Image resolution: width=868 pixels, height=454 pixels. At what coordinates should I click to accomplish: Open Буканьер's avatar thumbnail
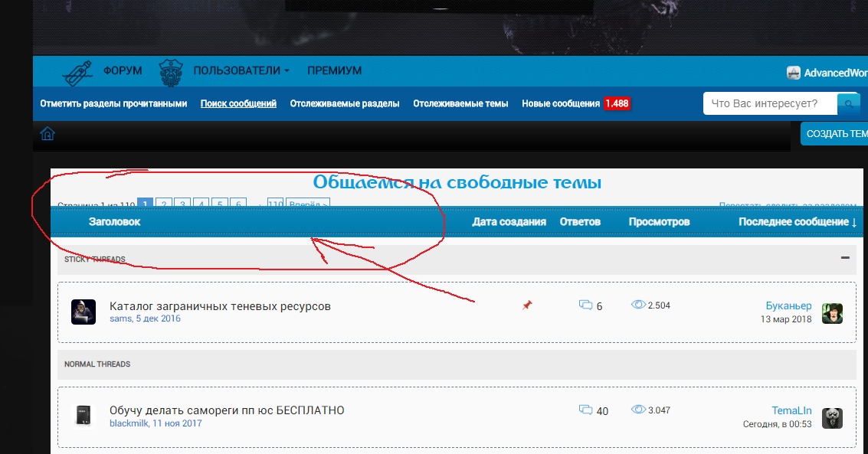[x=832, y=313]
